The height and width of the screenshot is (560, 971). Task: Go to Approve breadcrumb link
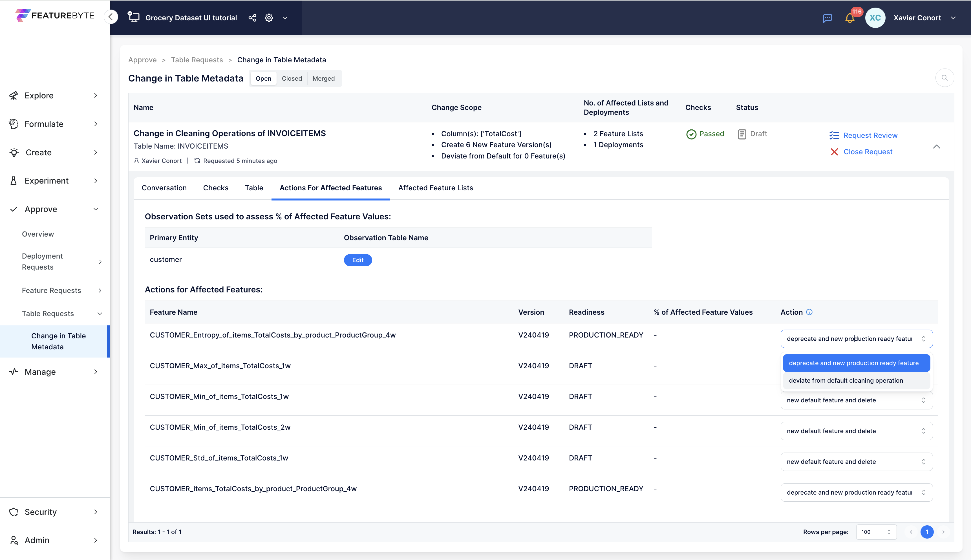coord(142,59)
